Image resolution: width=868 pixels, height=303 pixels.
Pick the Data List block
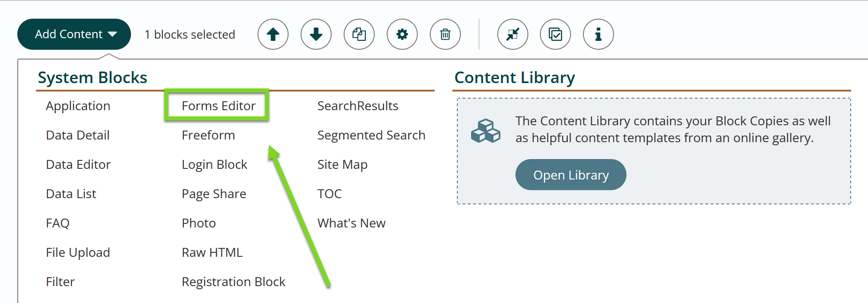(71, 194)
